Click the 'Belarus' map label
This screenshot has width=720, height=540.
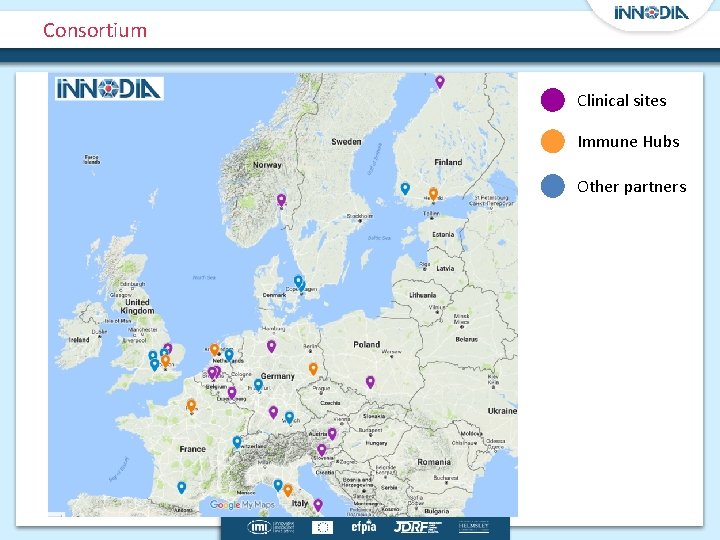[467, 339]
